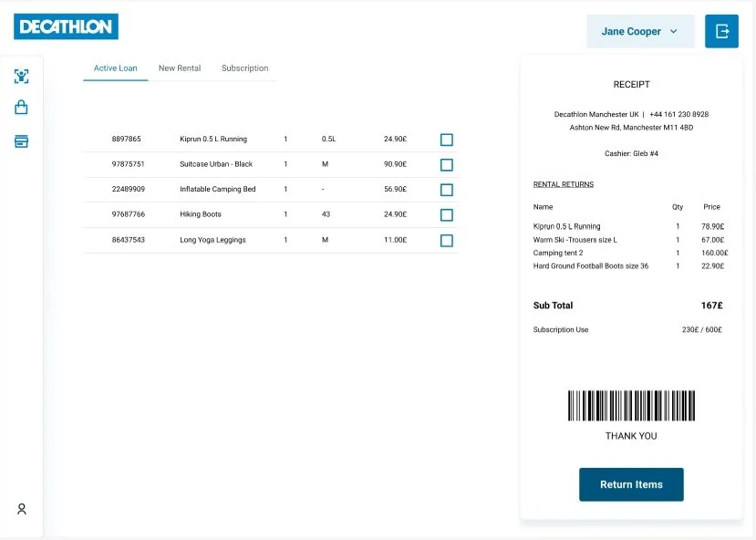
Task: Open the Jane Cooper user dropdown
Action: coord(641,31)
